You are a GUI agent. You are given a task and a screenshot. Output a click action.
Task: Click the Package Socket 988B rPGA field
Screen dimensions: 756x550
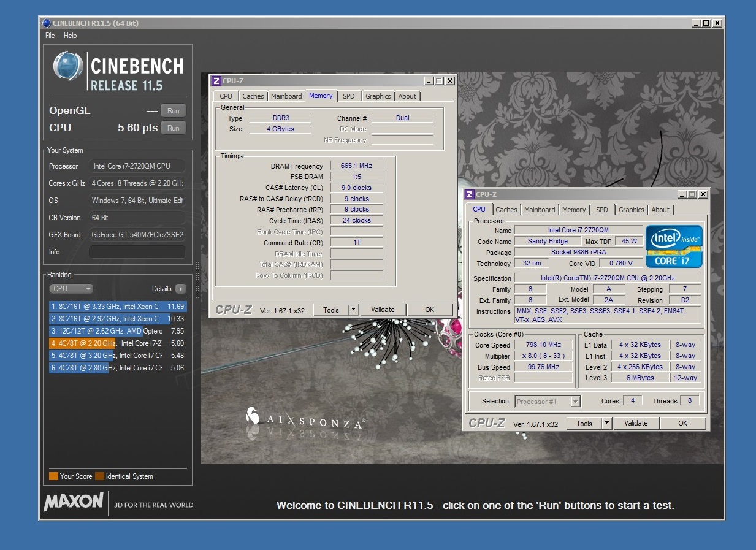[579, 252]
